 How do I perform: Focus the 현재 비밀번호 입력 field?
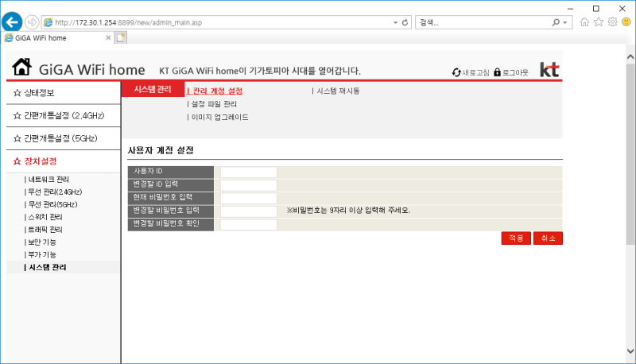coord(249,198)
